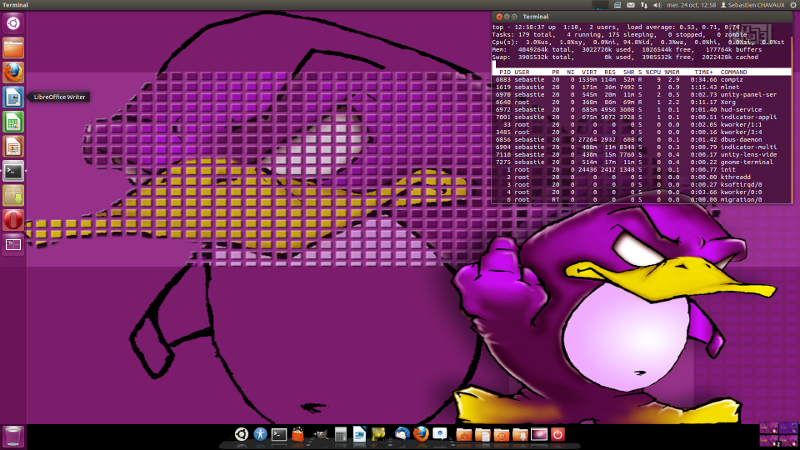Click the migration/0 process row

[642, 199]
